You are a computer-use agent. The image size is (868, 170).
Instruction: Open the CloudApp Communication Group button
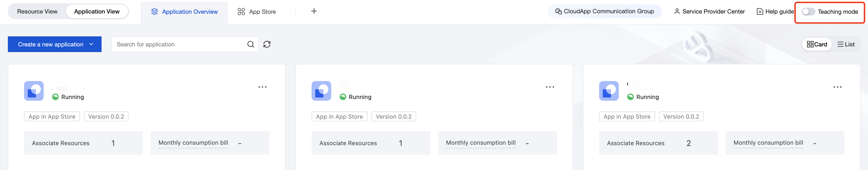pos(604,12)
